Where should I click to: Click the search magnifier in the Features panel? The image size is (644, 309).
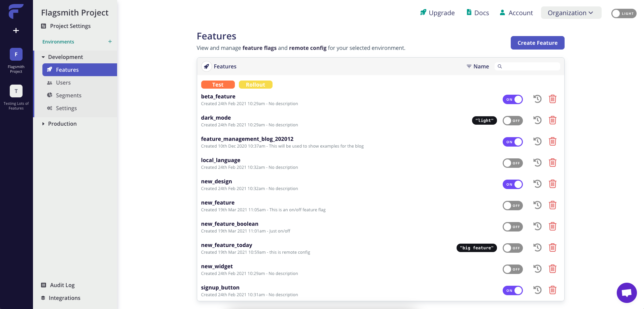(x=500, y=66)
